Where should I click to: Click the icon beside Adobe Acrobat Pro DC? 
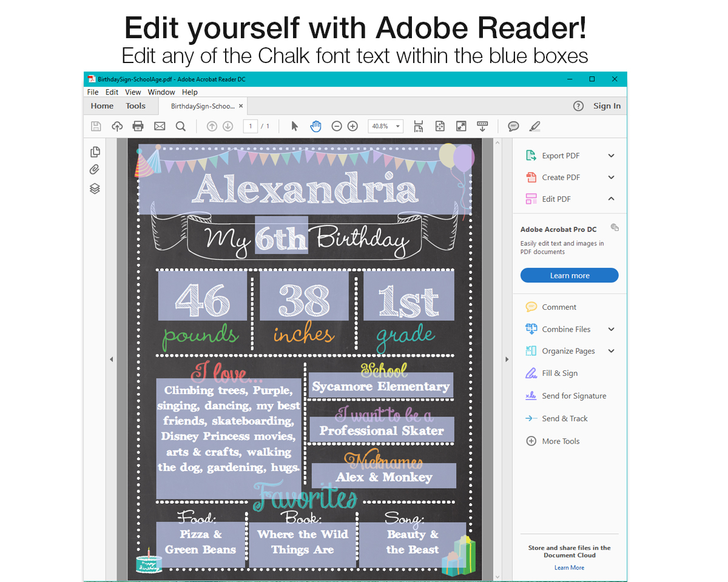(615, 227)
